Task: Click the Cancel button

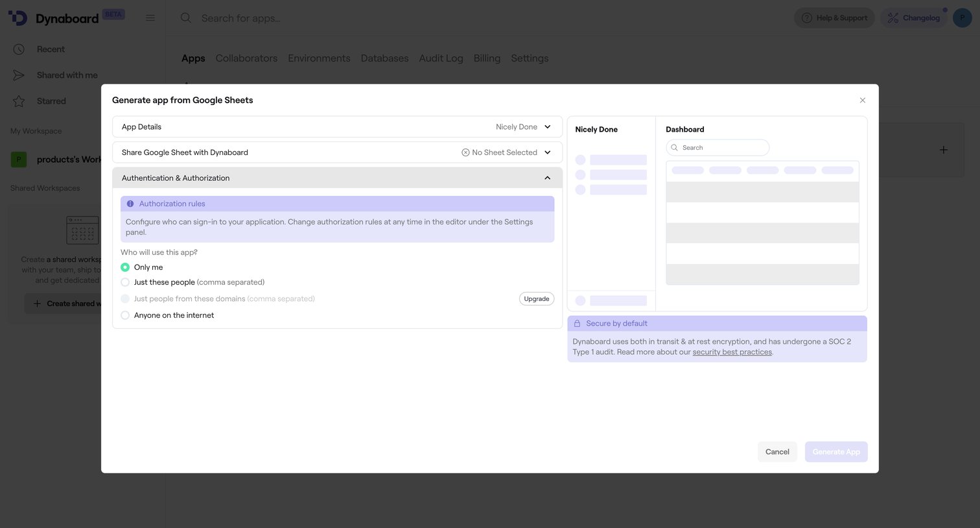Action: pyautogui.click(x=777, y=452)
